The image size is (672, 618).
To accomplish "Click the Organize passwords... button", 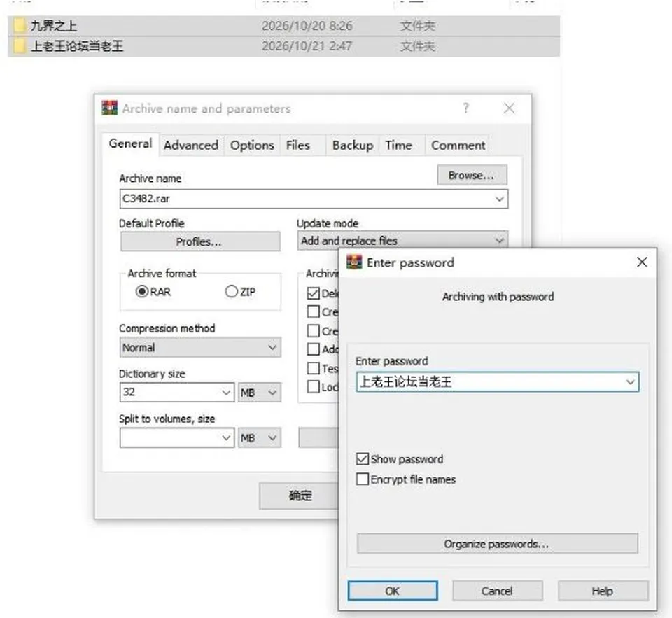I will tap(497, 543).
